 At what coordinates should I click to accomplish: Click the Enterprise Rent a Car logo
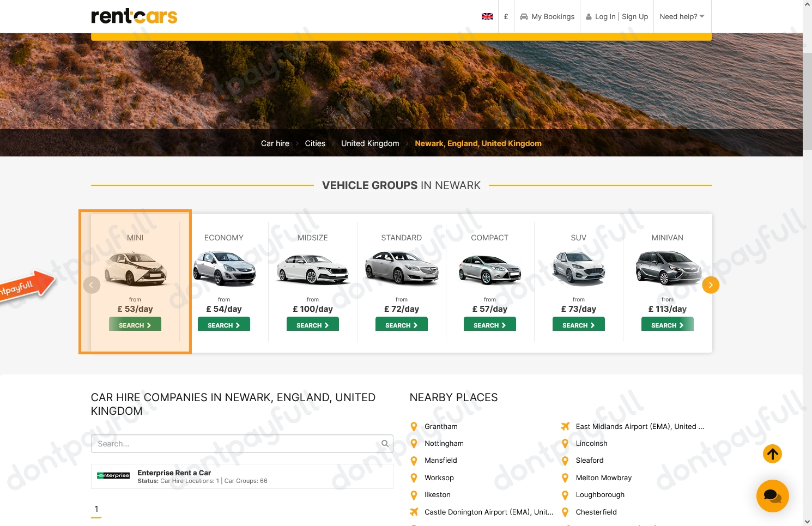tap(113, 475)
